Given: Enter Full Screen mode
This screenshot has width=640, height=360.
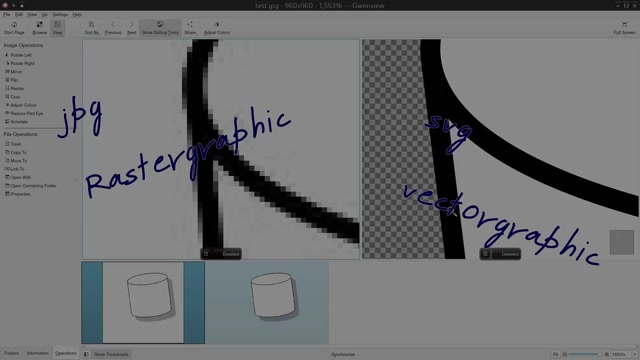Looking at the screenshot, I should coord(624,28).
